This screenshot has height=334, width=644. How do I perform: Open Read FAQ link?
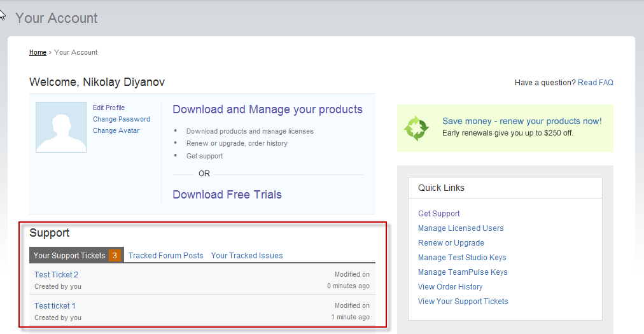click(595, 83)
